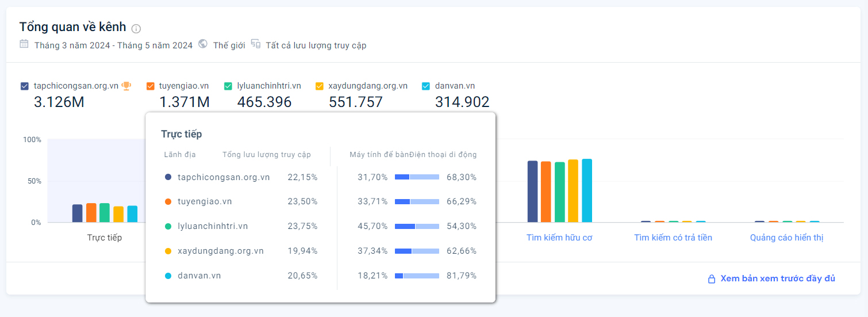Open the Quảng cáo hiển thị channel
This screenshot has height=317, width=868.
pos(786,238)
